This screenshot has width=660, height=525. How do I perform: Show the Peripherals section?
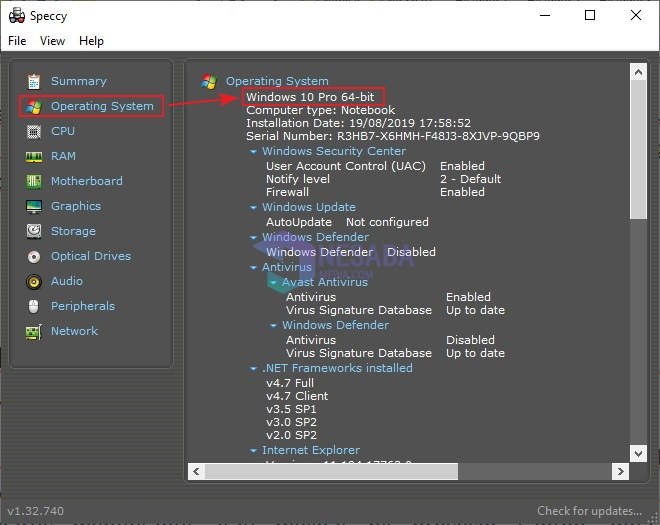click(83, 306)
